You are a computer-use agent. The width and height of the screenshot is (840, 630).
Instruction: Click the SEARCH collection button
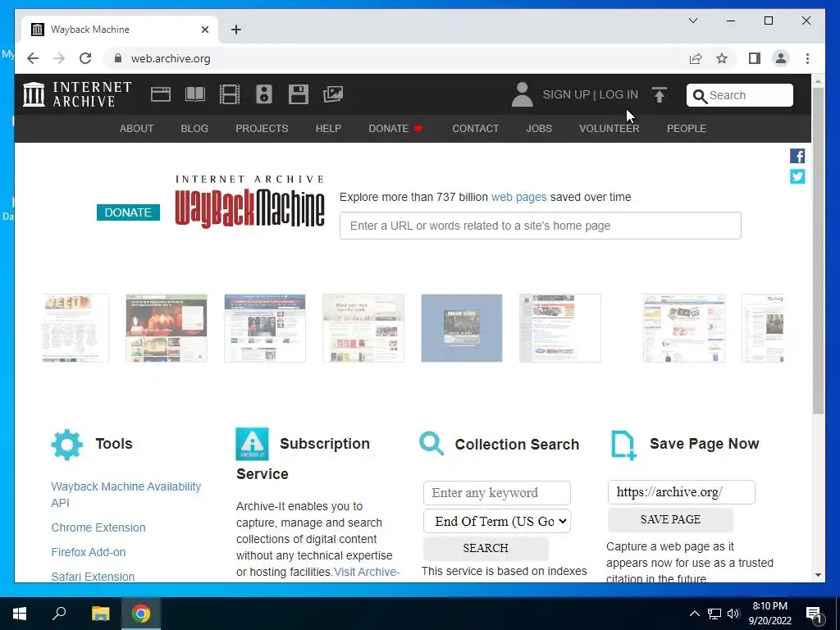click(486, 548)
